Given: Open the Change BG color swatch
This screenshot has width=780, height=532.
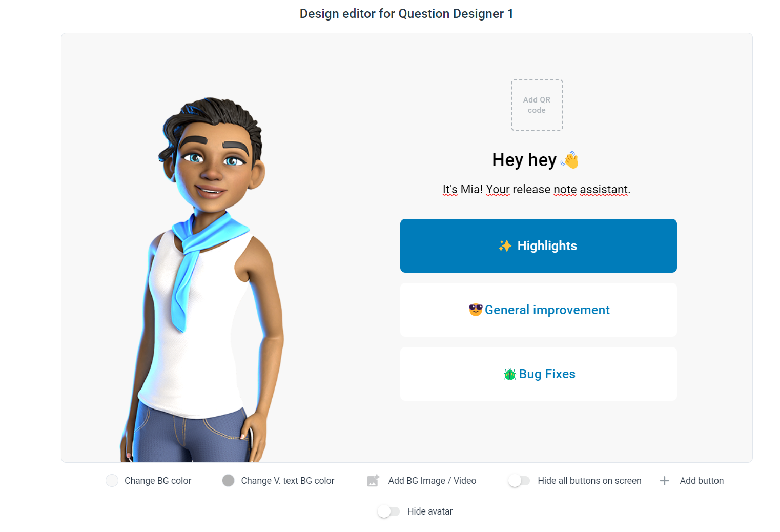Looking at the screenshot, I should [112, 481].
